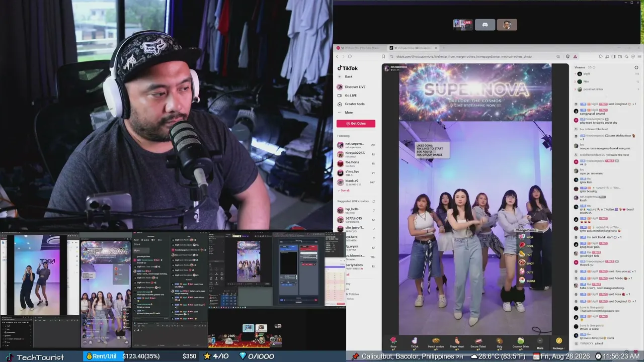Image resolution: width=644 pixels, height=362 pixels.
Task: Send the Encore Ticket gift
Action: (478, 342)
